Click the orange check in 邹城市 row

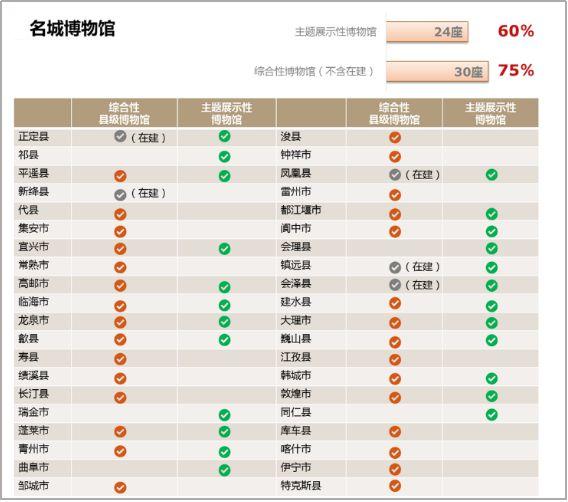pos(120,488)
